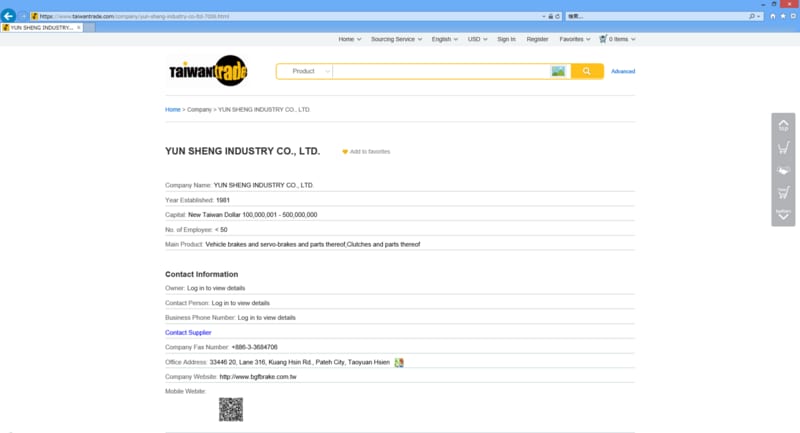Click Contact Person Log in to view details

(x=240, y=303)
